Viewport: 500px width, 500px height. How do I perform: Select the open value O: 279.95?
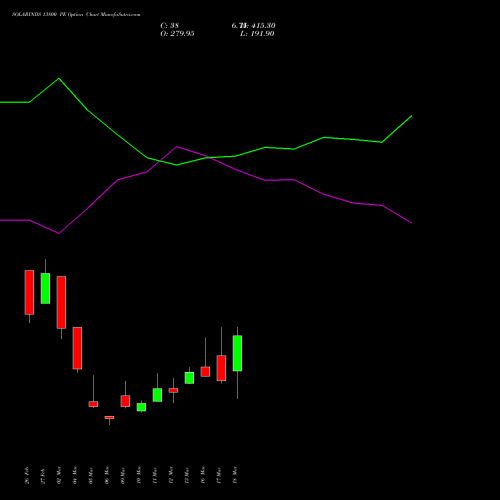pyautogui.click(x=177, y=34)
